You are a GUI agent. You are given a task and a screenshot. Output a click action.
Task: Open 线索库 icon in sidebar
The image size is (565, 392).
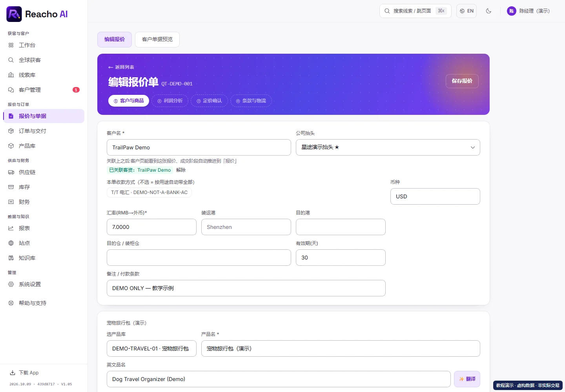click(11, 75)
